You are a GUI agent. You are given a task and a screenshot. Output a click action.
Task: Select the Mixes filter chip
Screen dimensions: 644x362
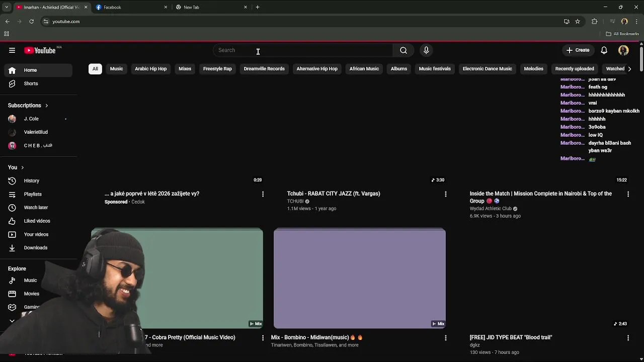185,69
